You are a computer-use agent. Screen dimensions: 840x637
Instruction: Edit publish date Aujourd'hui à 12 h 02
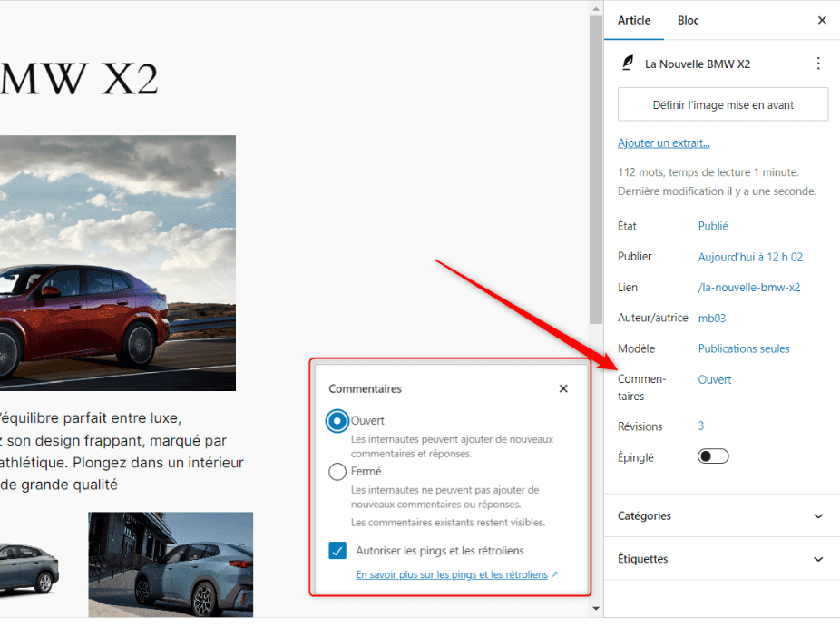[x=750, y=257]
